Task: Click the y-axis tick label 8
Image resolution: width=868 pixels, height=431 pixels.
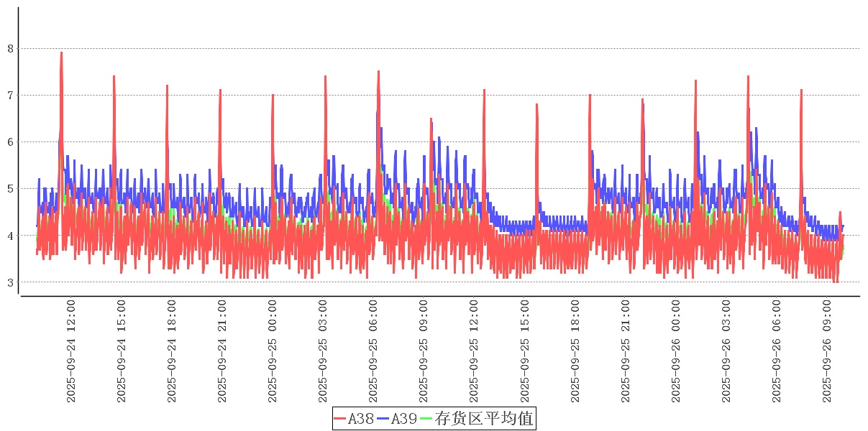Action: pos(10,49)
